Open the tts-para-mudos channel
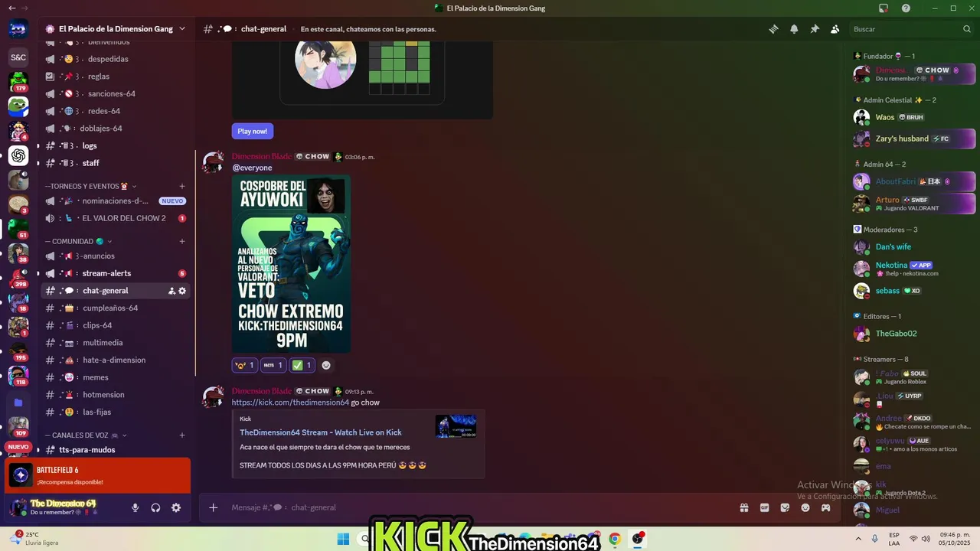 point(116,450)
